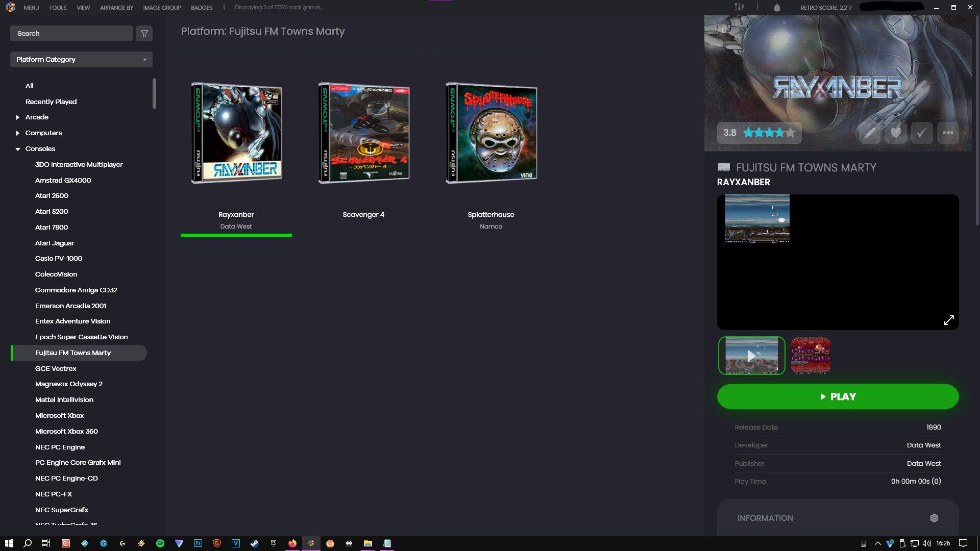Open the MENU menu
980x551 pixels.
(31, 8)
